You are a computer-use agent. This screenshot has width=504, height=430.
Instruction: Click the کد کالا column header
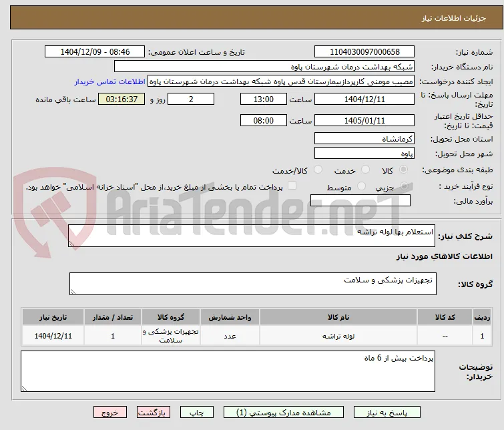point(445,317)
